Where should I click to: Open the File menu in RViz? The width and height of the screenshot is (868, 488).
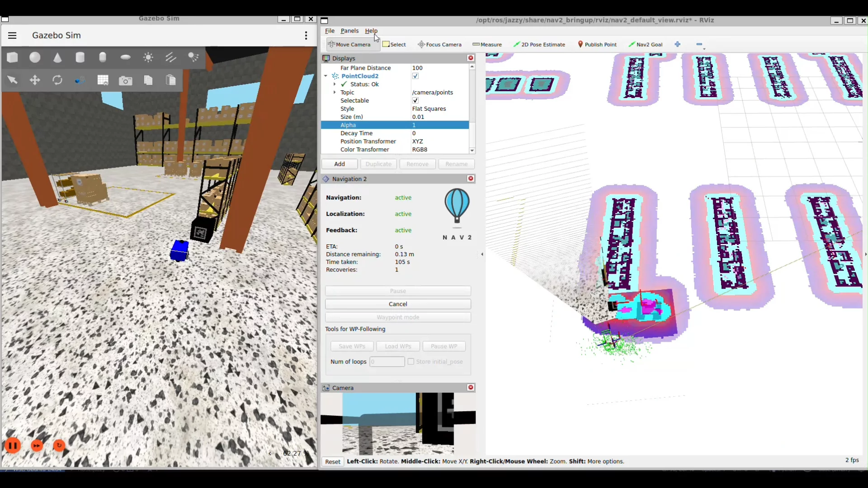(x=330, y=31)
